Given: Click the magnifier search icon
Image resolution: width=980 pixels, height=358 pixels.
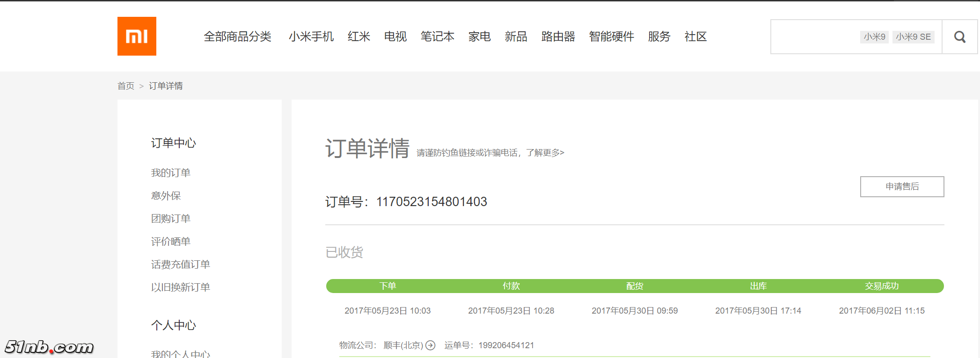Looking at the screenshot, I should tap(959, 37).
